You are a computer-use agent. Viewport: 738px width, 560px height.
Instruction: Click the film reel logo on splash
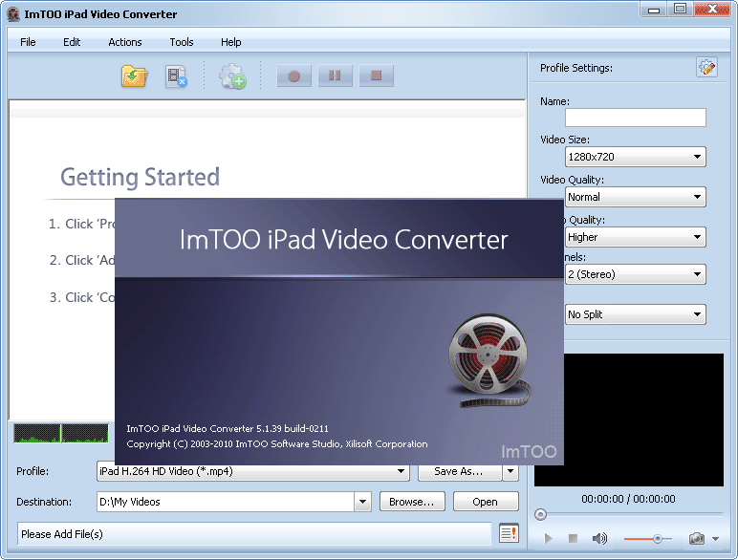click(x=489, y=360)
